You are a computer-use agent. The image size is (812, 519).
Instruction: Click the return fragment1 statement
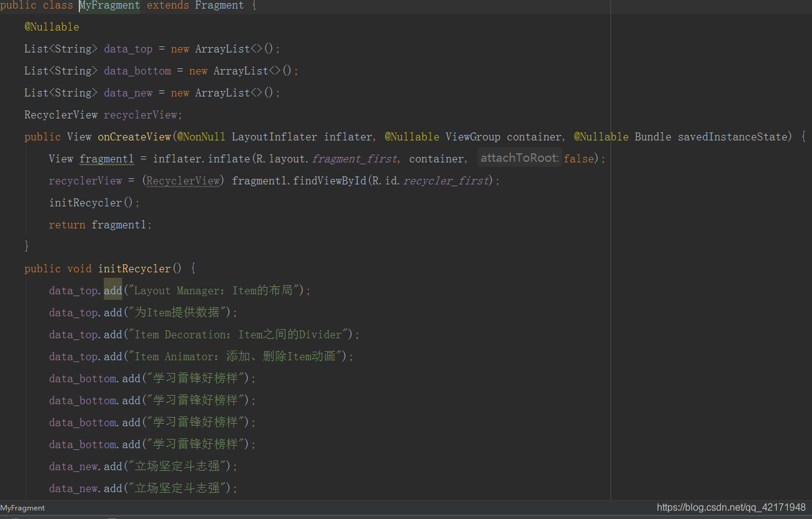100,225
